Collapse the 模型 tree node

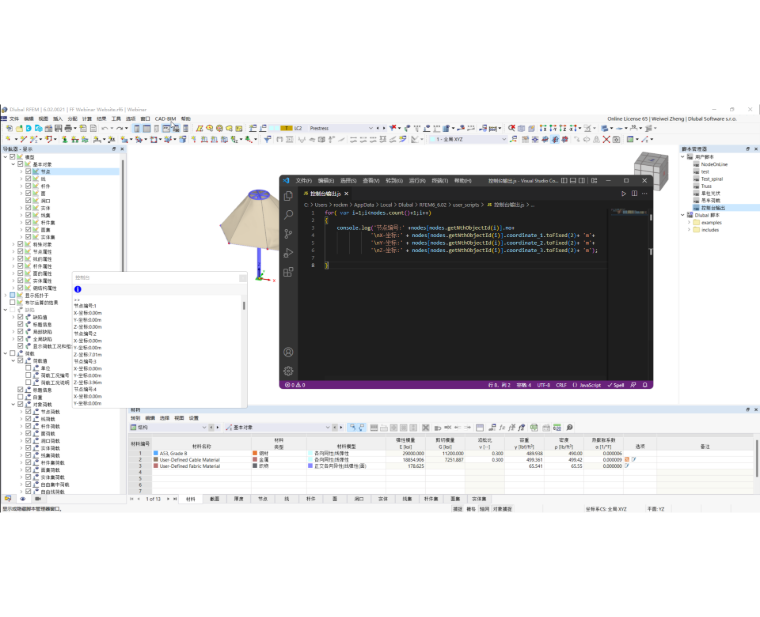[x=5, y=157]
